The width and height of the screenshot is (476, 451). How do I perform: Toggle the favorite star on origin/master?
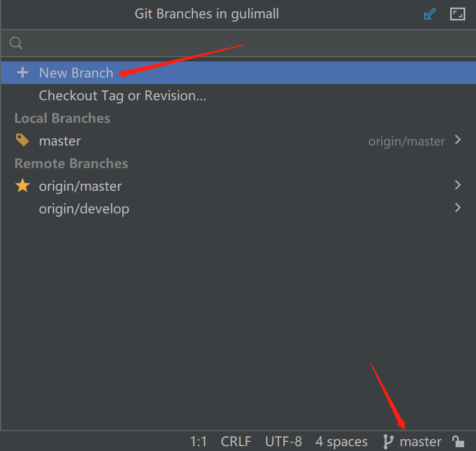pyautogui.click(x=23, y=185)
